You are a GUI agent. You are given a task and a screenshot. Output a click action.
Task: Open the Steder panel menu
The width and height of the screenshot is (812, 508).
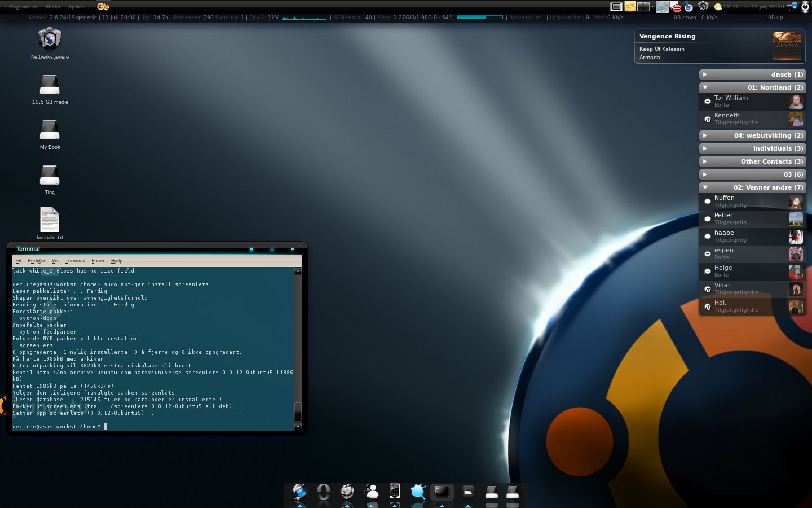[52, 7]
